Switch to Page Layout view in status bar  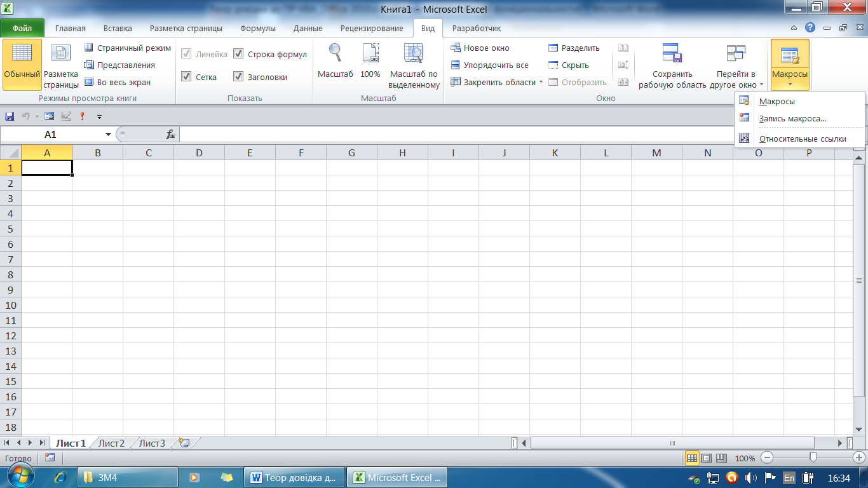pos(707,457)
